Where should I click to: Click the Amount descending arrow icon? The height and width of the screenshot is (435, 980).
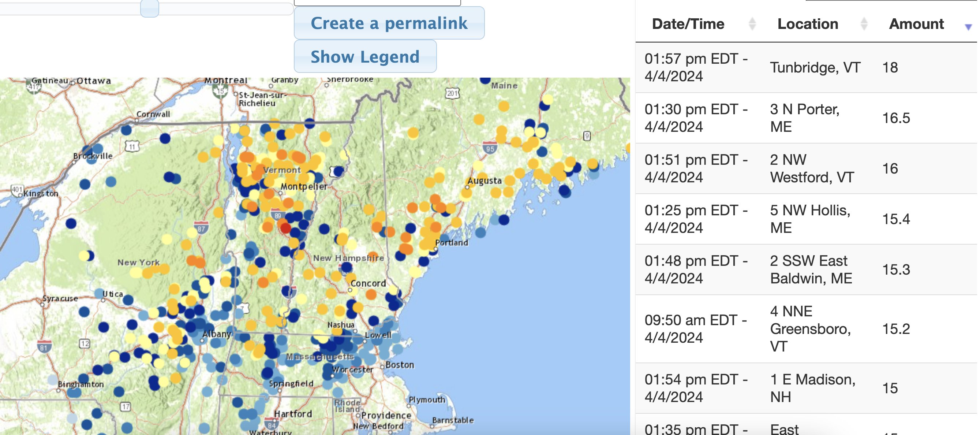tap(968, 27)
